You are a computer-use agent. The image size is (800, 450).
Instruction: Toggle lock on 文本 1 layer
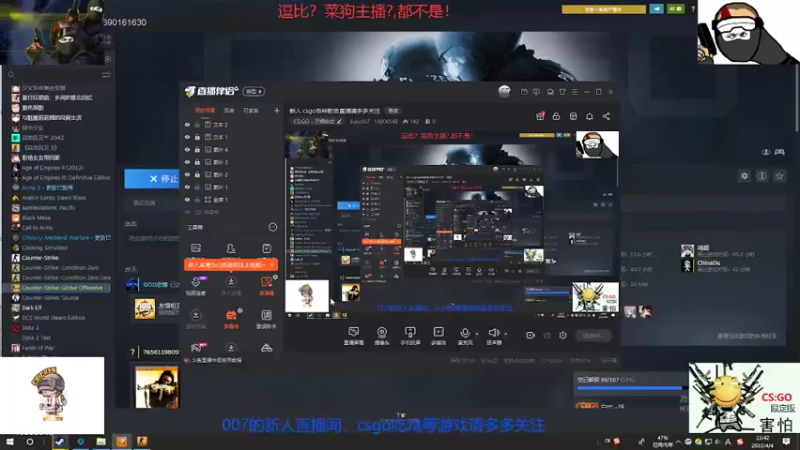click(x=197, y=137)
